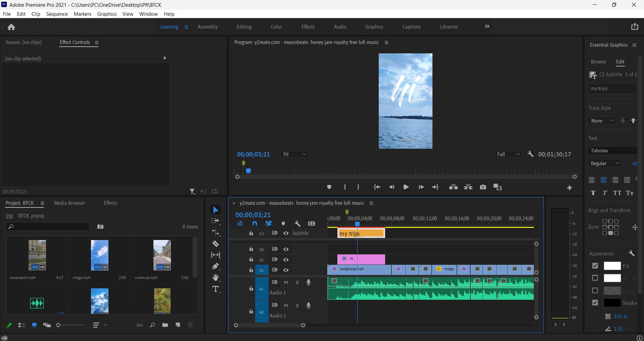Open the Track Style None dropdown

tap(602, 121)
